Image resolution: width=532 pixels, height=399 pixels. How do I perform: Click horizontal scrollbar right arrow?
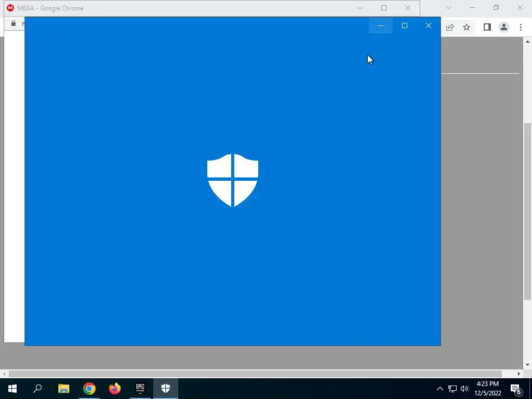tap(519, 374)
